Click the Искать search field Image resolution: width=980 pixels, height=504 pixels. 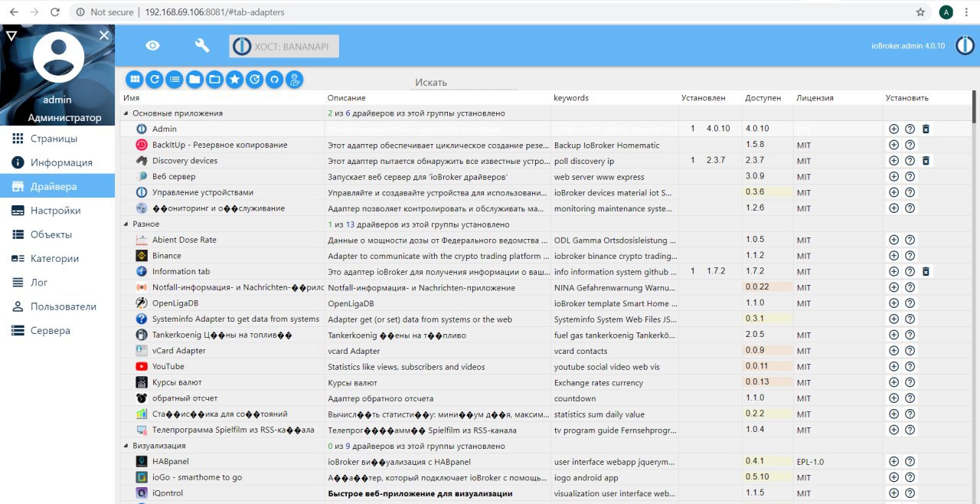click(464, 82)
